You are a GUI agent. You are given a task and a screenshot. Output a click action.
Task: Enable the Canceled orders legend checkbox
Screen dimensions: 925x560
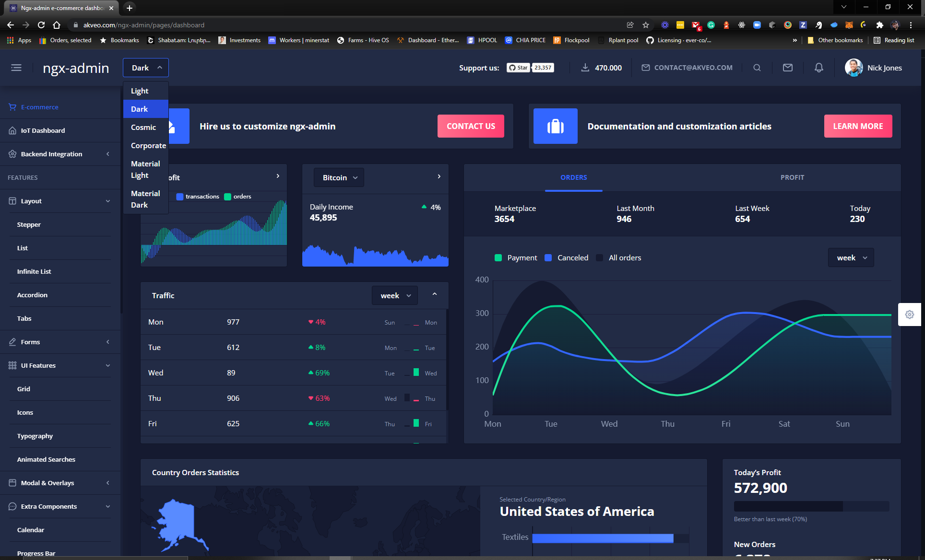[x=548, y=257]
